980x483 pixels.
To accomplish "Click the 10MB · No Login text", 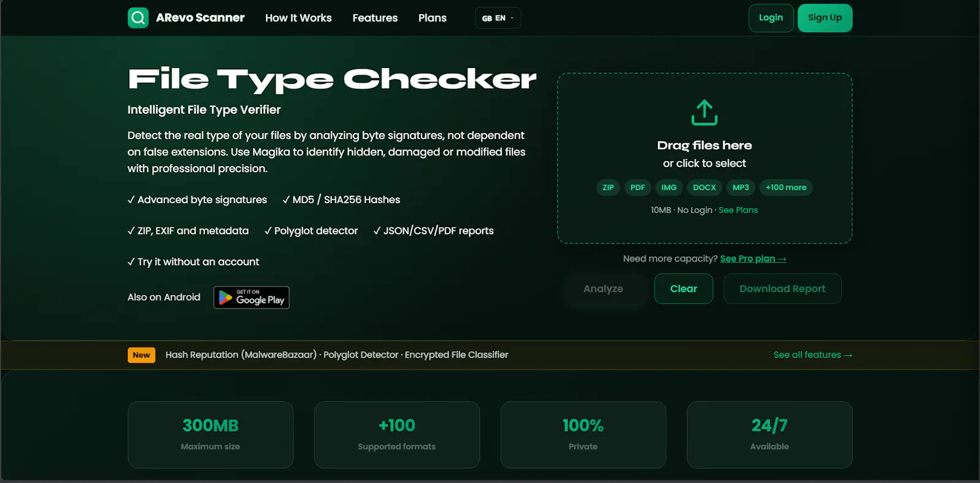I will coord(682,210).
